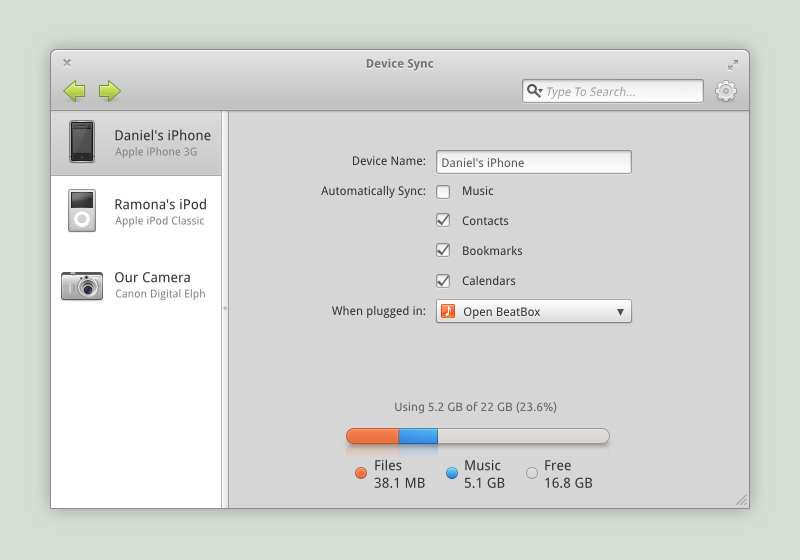This screenshot has width=800, height=560.
Task: Go forward with the green right arrow
Action: pyautogui.click(x=110, y=91)
